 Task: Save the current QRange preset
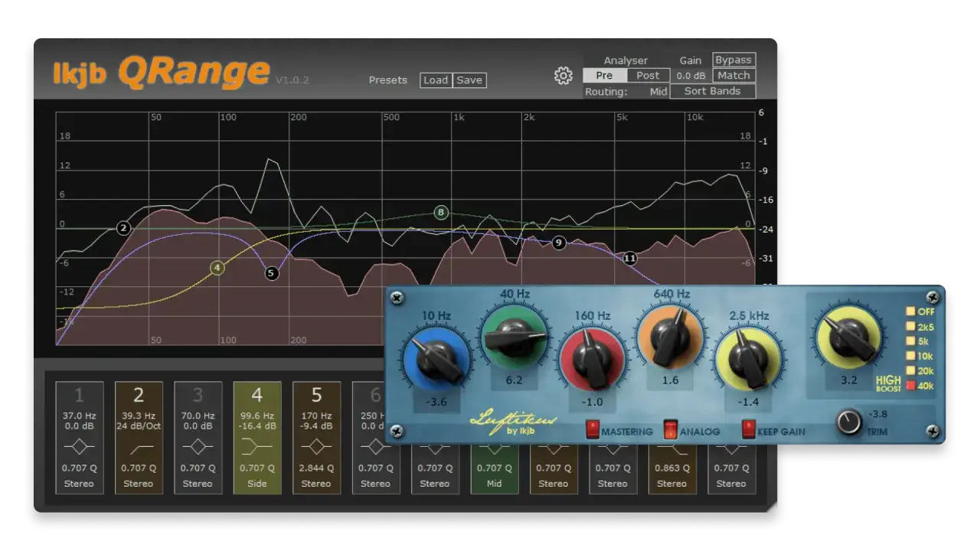pyautogui.click(x=469, y=80)
